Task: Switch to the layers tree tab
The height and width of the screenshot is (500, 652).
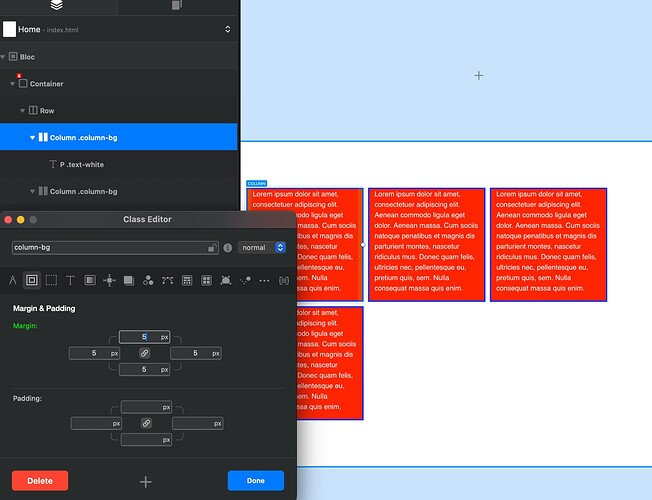Action: click(x=58, y=6)
